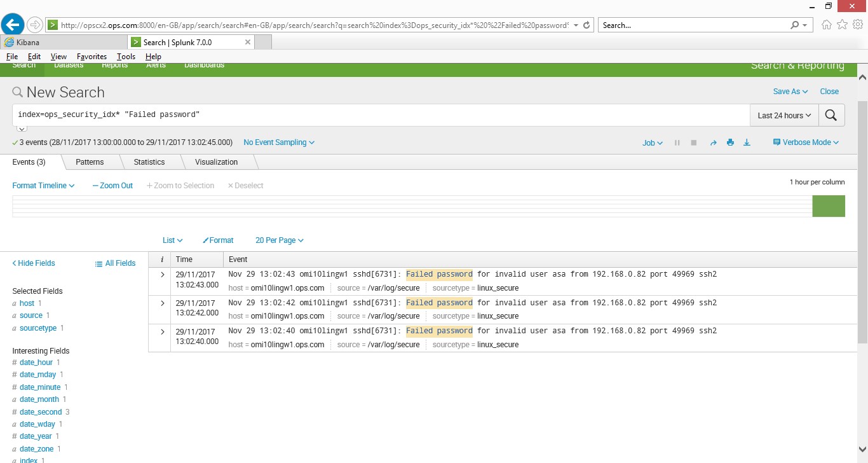Switch to the Visualization tab
The height and width of the screenshot is (463, 868).
pos(215,162)
